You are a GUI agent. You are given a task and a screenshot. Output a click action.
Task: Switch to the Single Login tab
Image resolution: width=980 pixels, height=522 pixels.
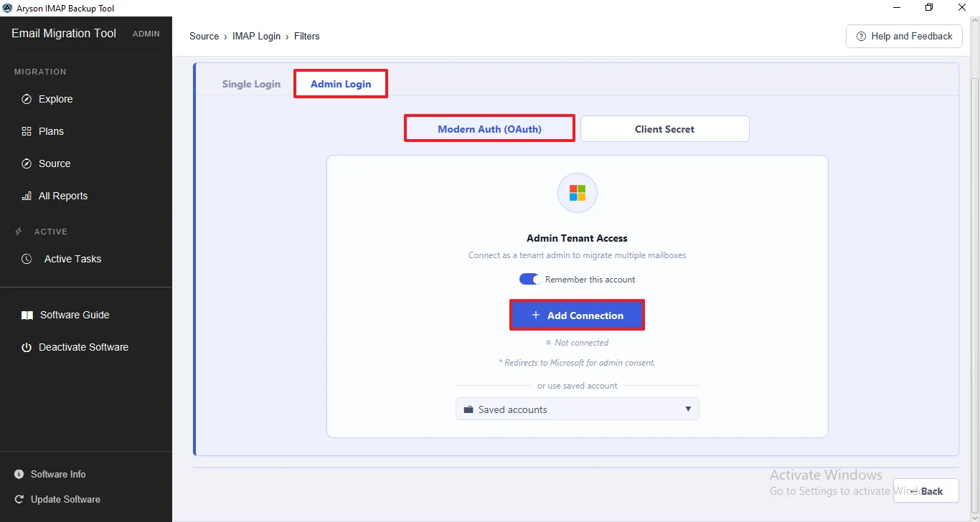coord(251,84)
